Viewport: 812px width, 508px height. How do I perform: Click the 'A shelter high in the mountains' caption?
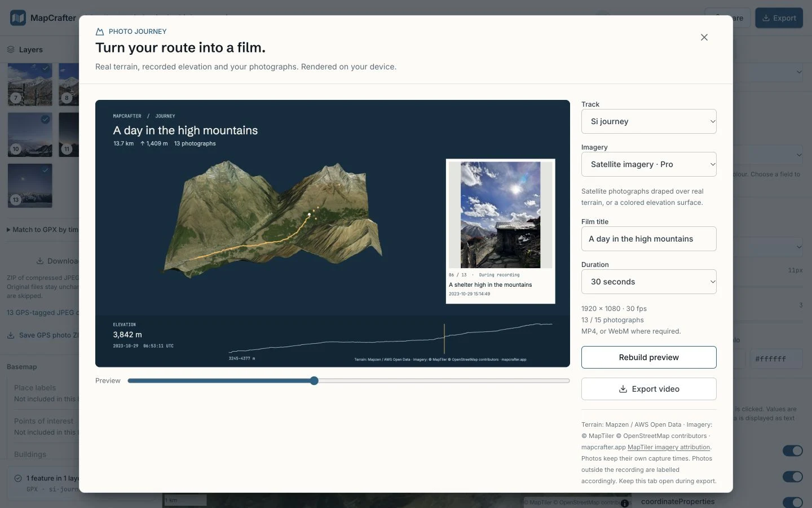click(491, 284)
